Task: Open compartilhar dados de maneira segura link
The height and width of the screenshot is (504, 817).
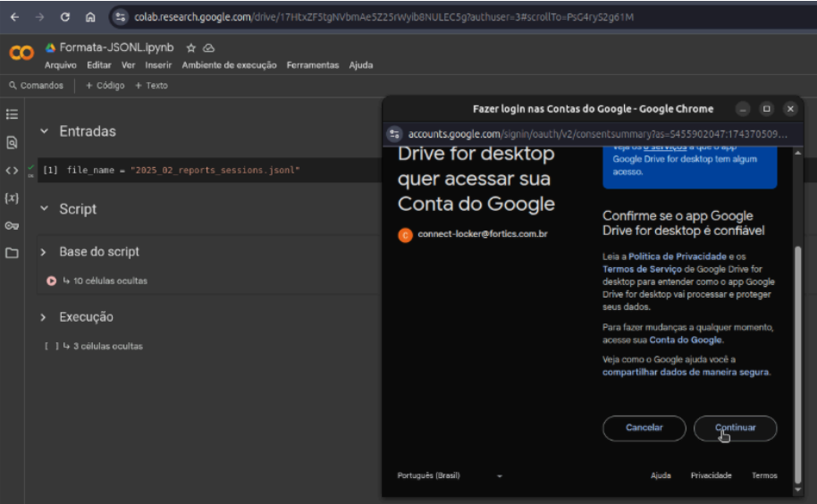Action: pyautogui.click(x=686, y=373)
